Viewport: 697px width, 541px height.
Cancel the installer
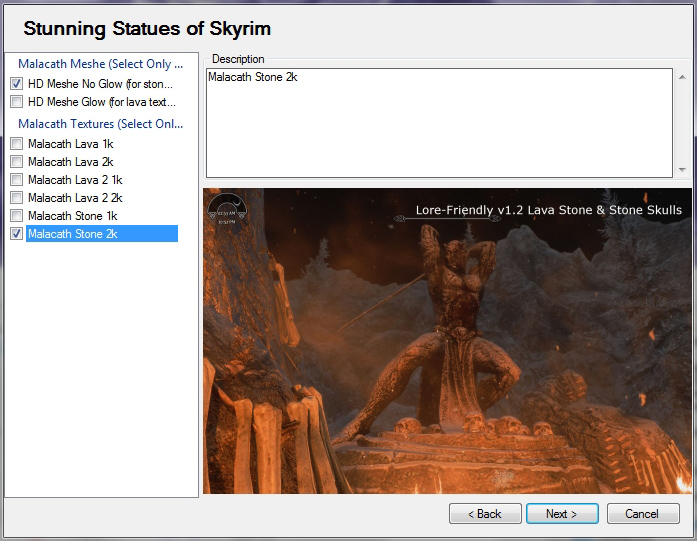tap(643, 514)
